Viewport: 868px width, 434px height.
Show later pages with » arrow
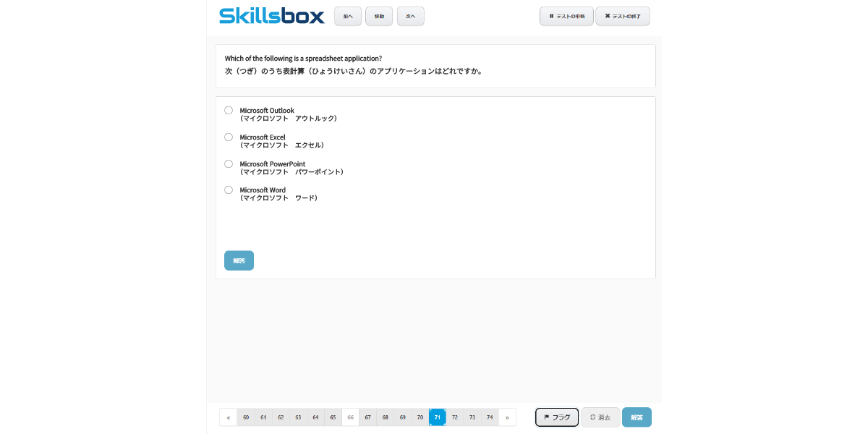click(x=507, y=417)
